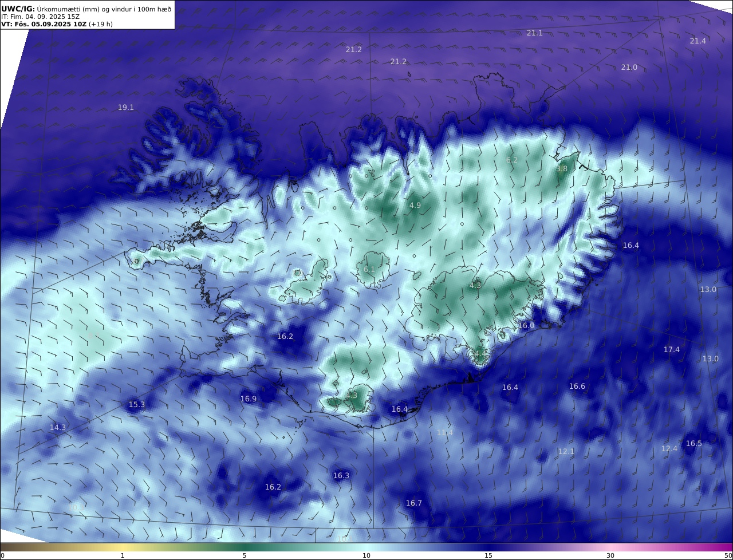Click the 15.3 value label

[x=136, y=405]
